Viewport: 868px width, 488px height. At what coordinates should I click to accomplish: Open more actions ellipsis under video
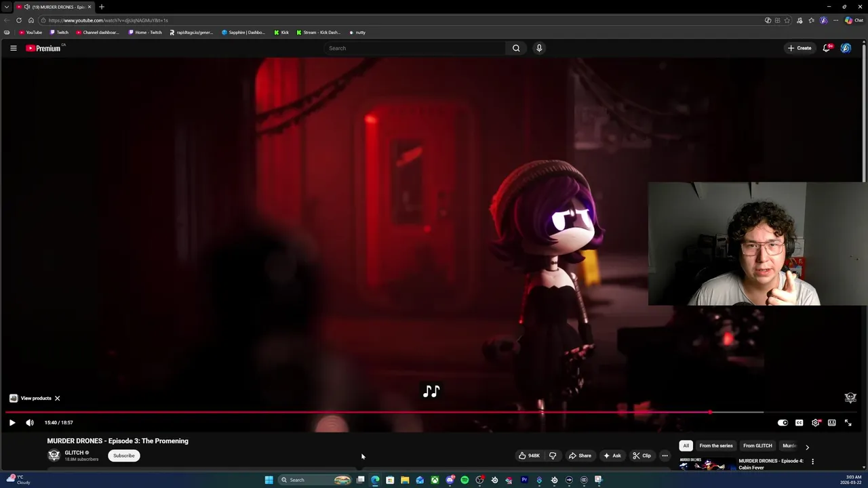click(x=665, y=455)
